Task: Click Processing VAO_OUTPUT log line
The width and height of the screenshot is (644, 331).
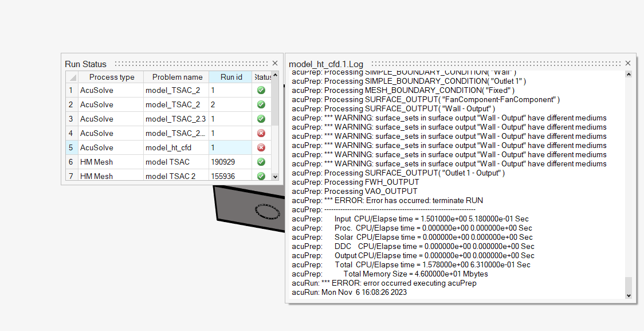Action: [x=355, y=191]
